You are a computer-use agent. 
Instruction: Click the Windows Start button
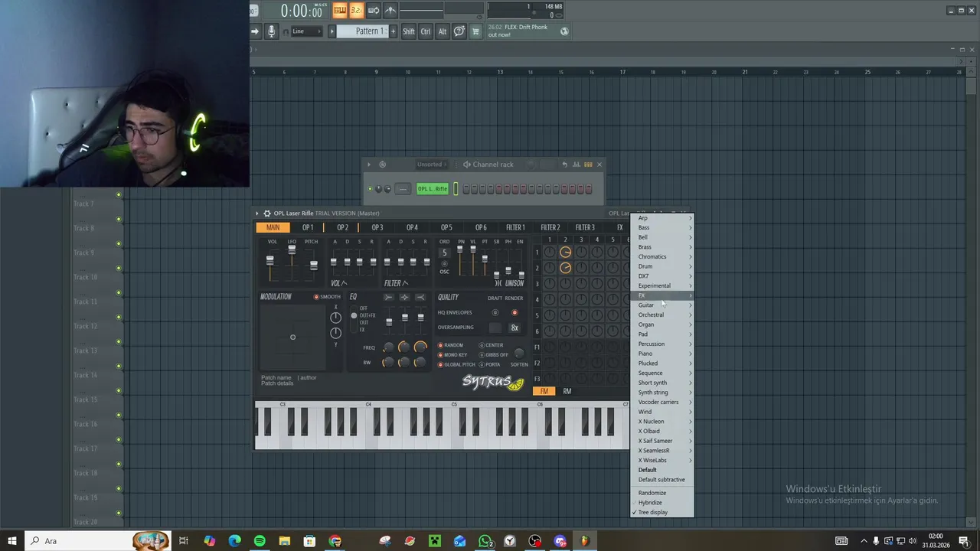click(11, 541)
